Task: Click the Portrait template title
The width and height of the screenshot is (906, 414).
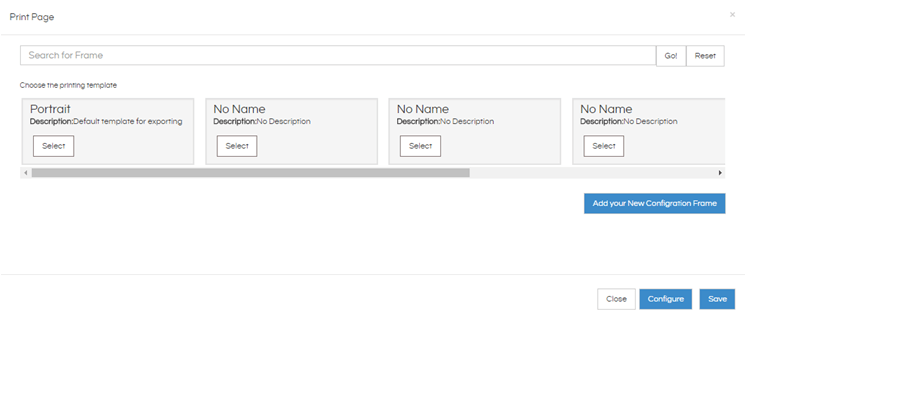Action: click(50, 109)
